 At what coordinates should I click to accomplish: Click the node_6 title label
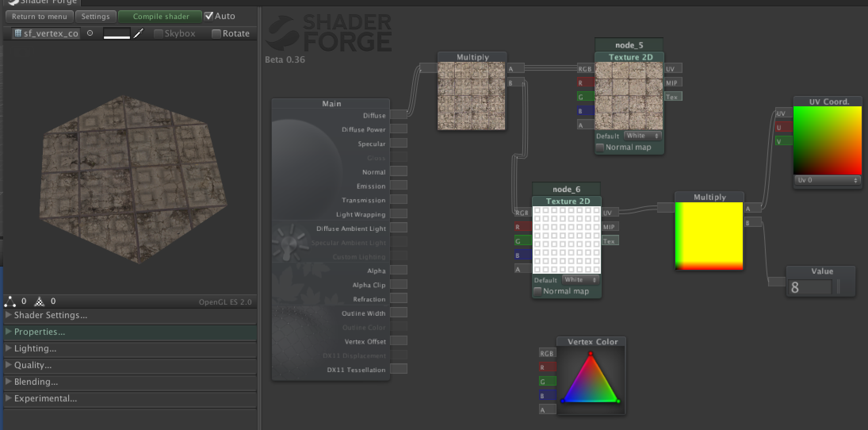(x=566, y=189)
